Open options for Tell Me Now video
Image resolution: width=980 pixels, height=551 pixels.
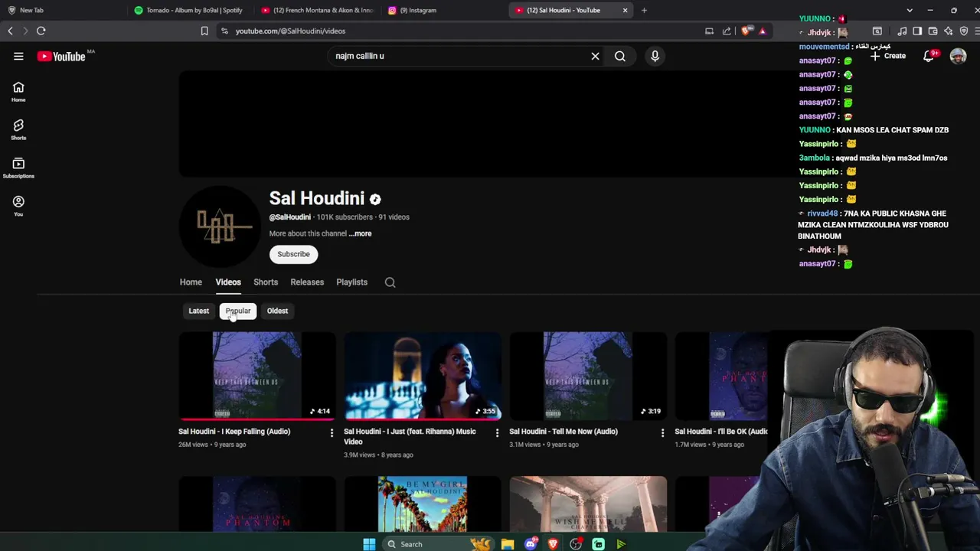coord(662,433)
